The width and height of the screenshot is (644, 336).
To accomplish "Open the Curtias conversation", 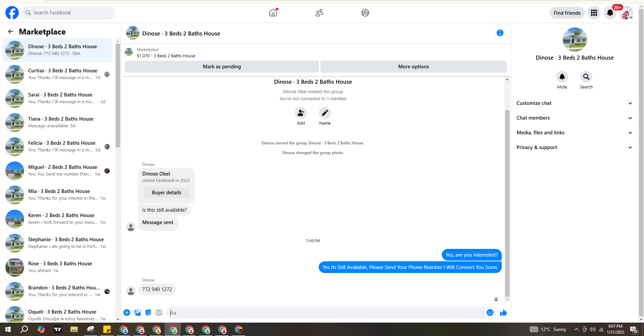I will coord(58,74).
